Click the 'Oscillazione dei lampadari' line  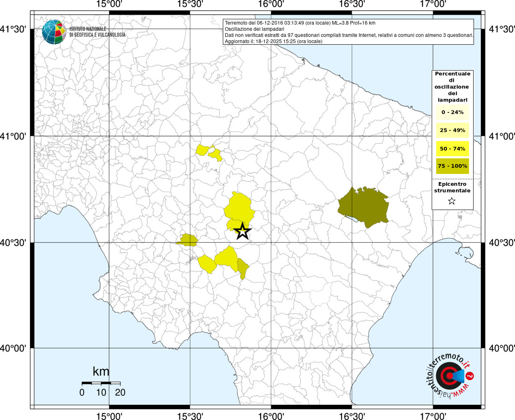[254, 29]
